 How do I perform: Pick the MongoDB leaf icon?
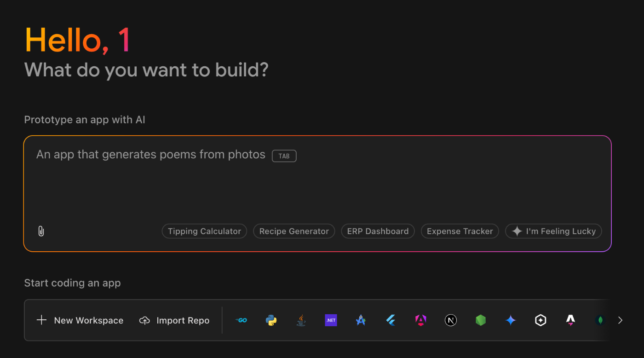(600, 320)
